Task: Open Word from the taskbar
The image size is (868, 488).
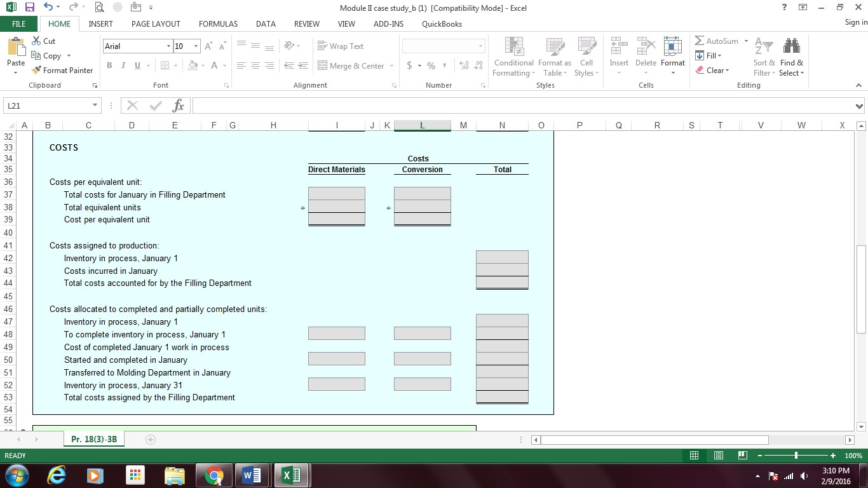Action: (252, 475)
